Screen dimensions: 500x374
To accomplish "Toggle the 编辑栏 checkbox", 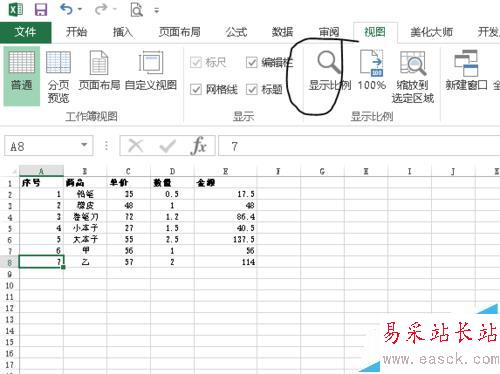I will (x=252, y=62).
